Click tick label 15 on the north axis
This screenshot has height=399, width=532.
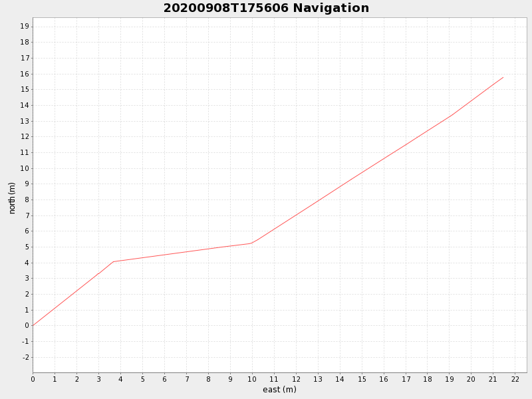pyautogui.click(x=25, y=90)
